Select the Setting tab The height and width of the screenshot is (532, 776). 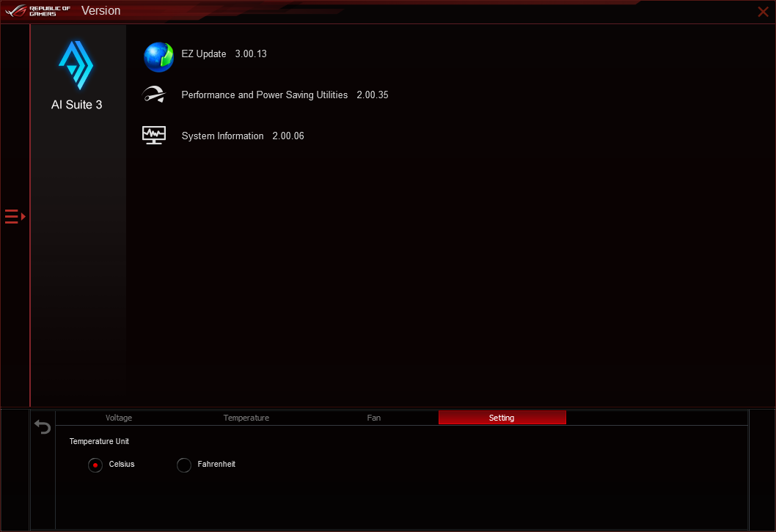pyautogui.click(x=502, y=418)
